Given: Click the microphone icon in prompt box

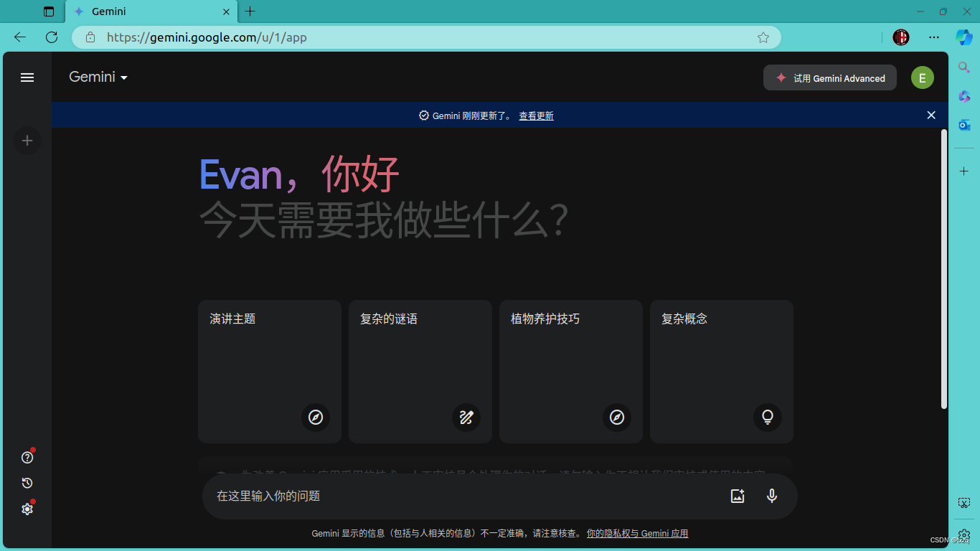Looking at the screenshot, I should click(x=772, y=496).
